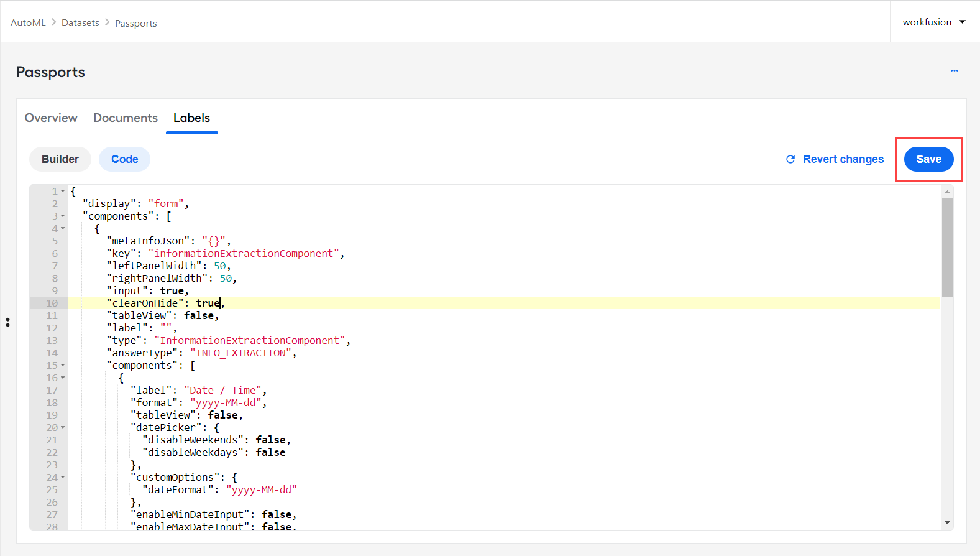Collapse the code fold on line 1

63,191
